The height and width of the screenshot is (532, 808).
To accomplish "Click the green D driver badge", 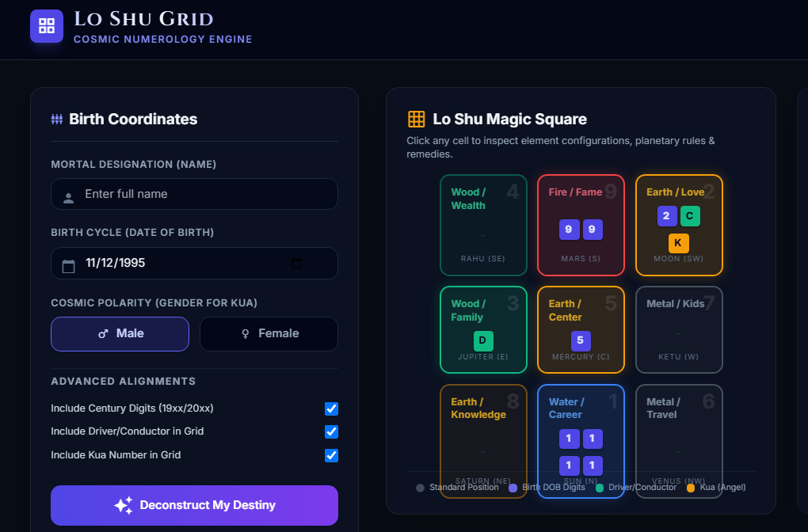I will (483, 340).
